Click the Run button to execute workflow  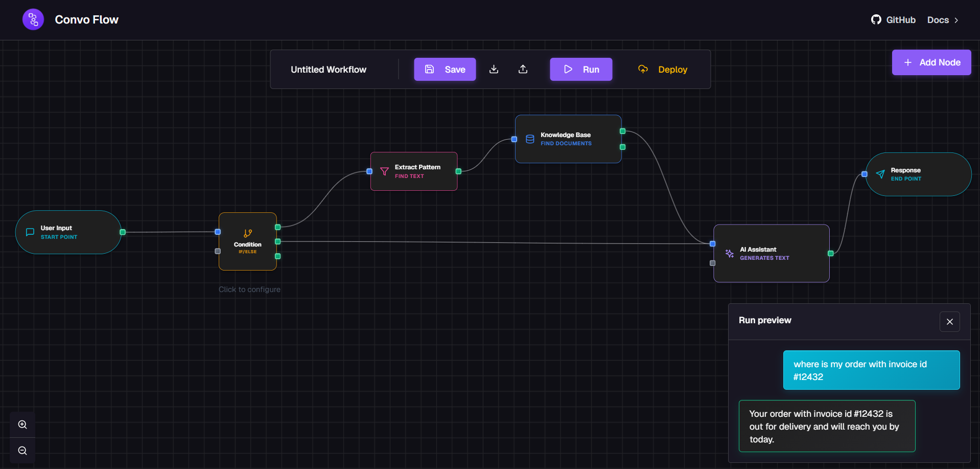581,69
